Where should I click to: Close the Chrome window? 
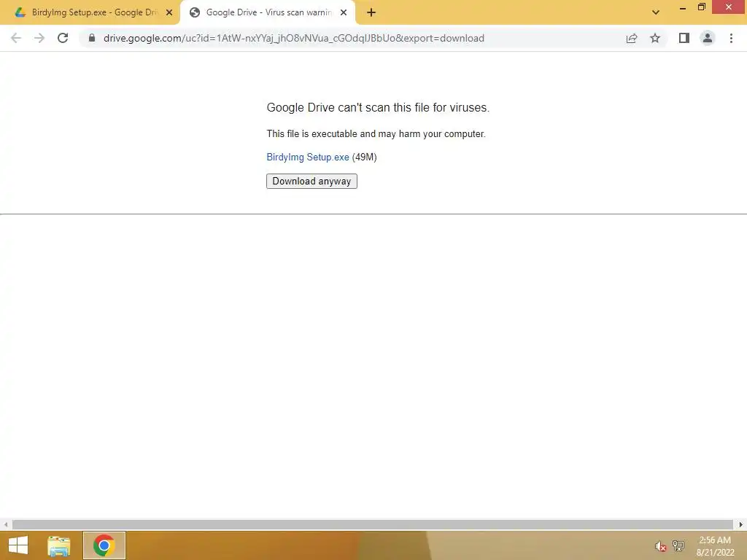(729, 7)
